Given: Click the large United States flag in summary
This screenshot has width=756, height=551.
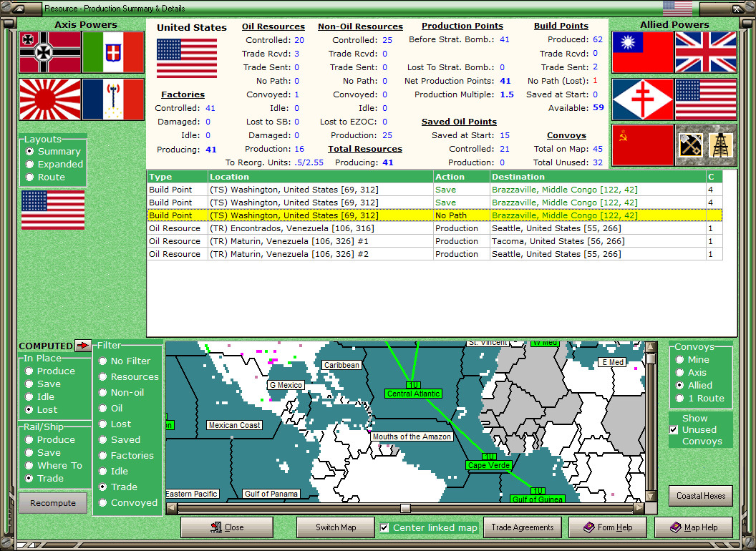Looking at the screenshot, I should tap(187, 59).
